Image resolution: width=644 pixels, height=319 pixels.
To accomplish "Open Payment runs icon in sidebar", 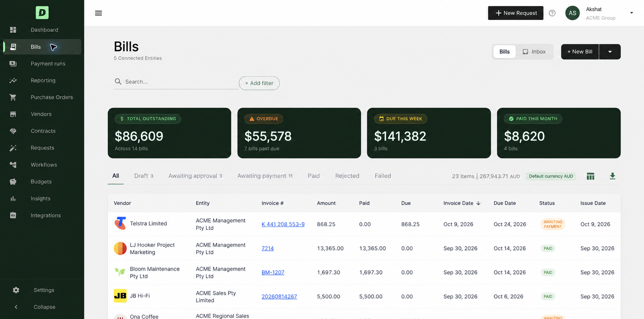I will click(x=13, y=64).
